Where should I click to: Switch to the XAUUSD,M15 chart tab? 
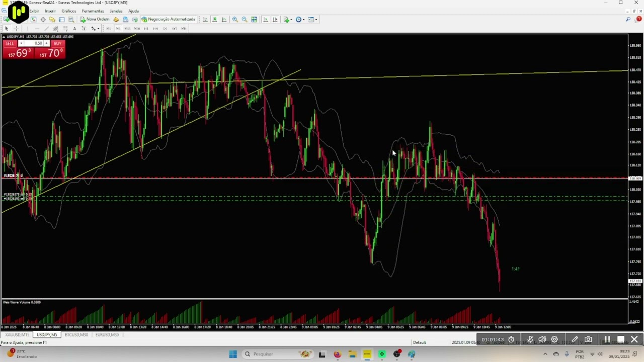click(17, 334)
